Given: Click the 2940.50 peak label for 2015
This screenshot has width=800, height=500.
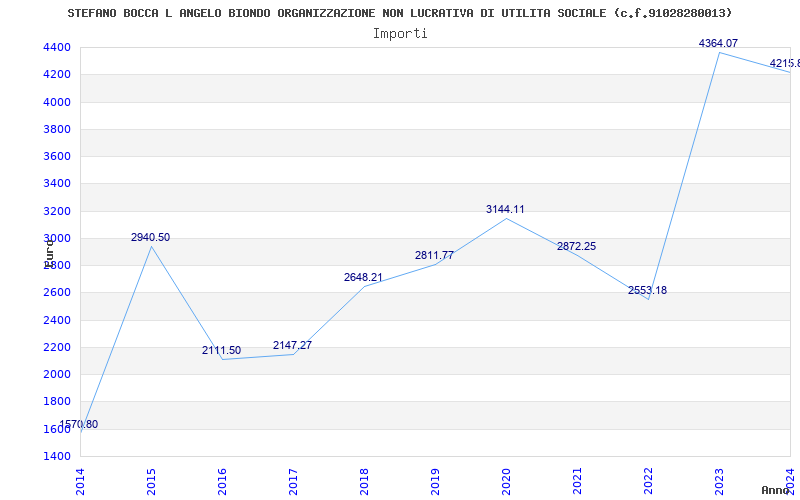Looking at the screenshot, I should click(151, 237).
